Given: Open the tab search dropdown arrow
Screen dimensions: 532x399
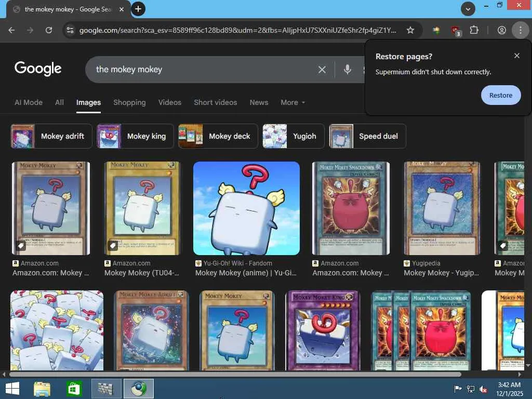Looking at the screenshot, I should pos(468,9).
